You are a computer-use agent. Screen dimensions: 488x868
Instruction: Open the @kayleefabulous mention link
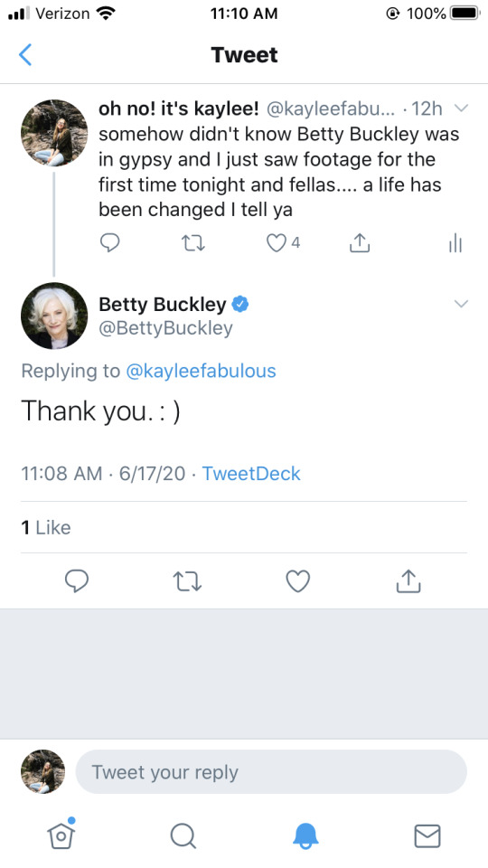(x=201, y=371)
